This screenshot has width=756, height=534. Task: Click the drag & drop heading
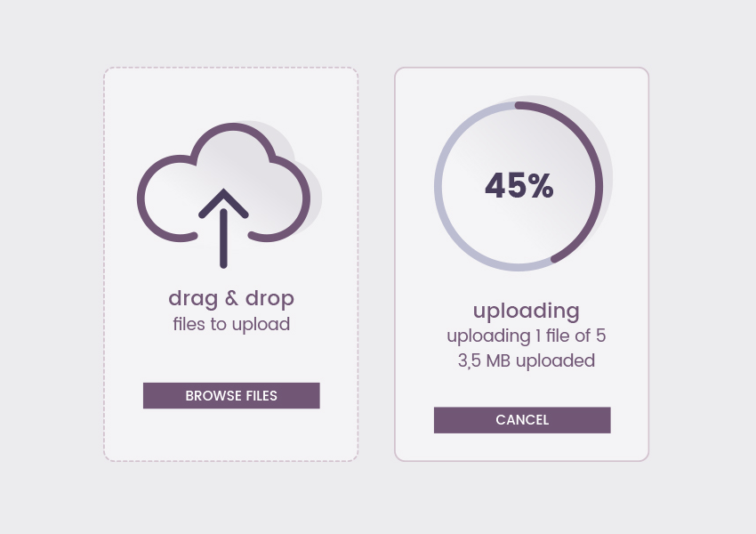point(231,299)
